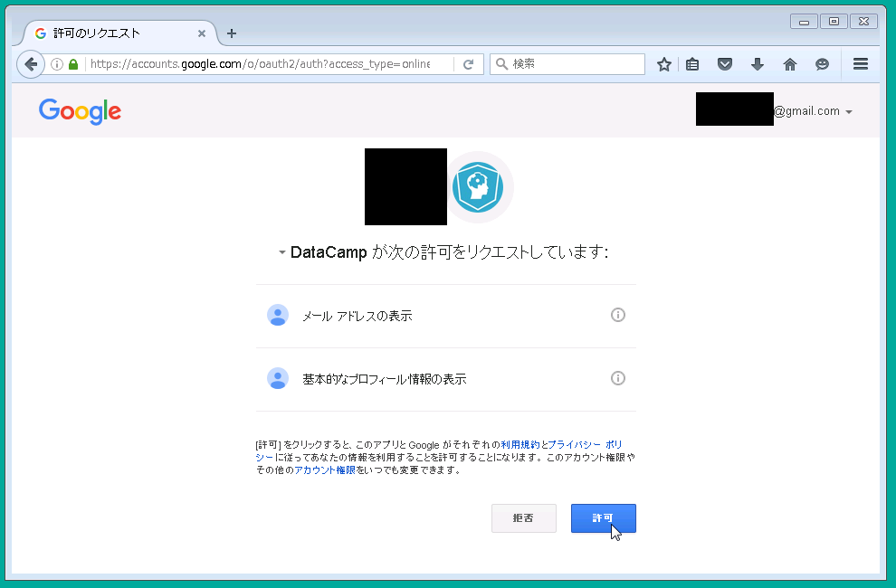
Task: Click the 基本的なプロフィール情報の表示 permission text
Action: (385, 379)
